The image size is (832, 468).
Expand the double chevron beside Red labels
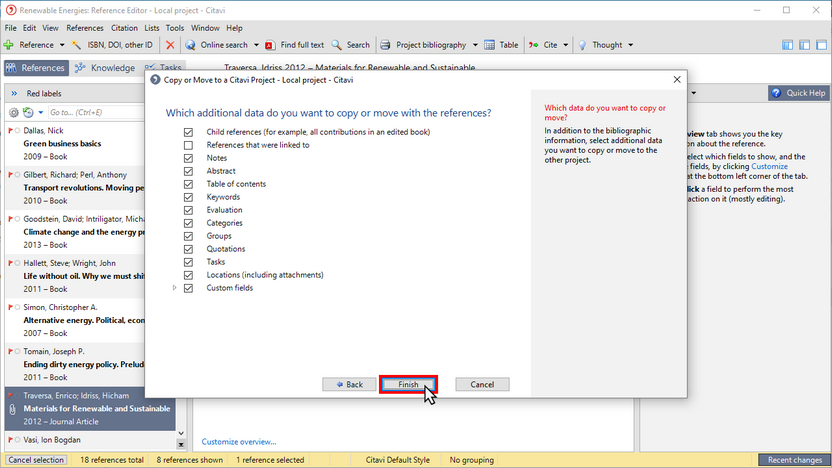[x=14, y=93]
